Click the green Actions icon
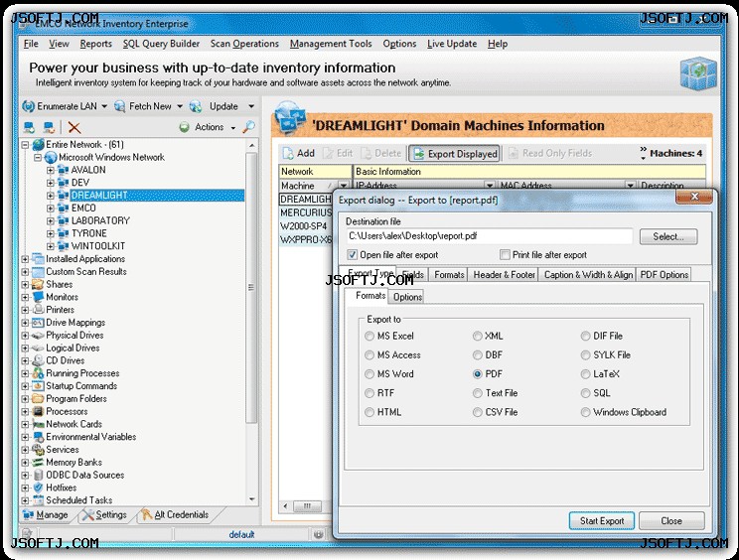Viewport: 739px width, 560px height. (x=185, y=127)
